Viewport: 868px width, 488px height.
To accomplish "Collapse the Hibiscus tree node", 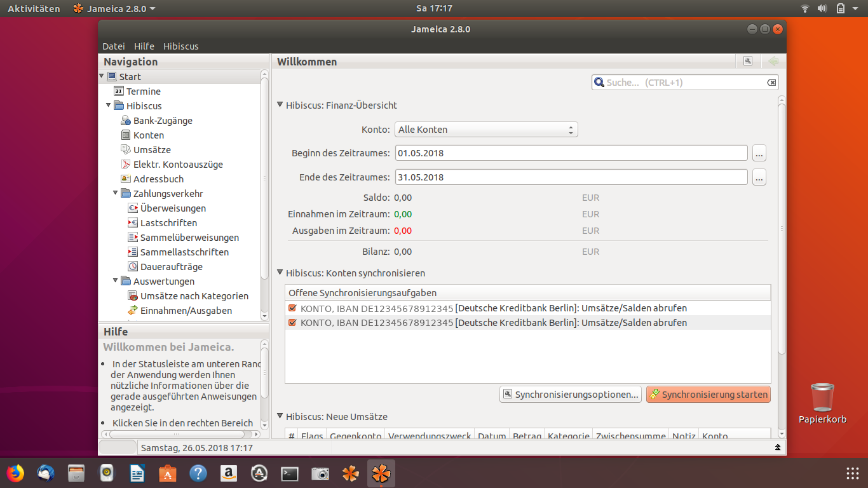I will tap(109, 105).
